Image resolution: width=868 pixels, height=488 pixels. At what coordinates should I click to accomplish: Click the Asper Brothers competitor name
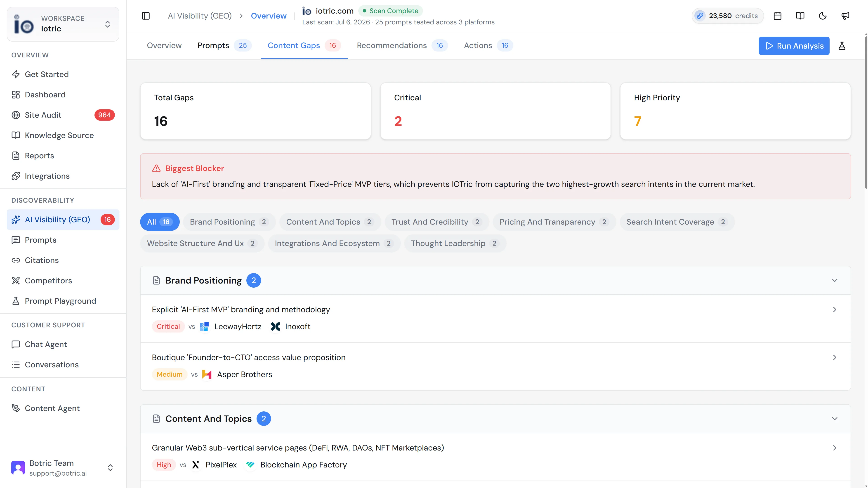(244, 375)
